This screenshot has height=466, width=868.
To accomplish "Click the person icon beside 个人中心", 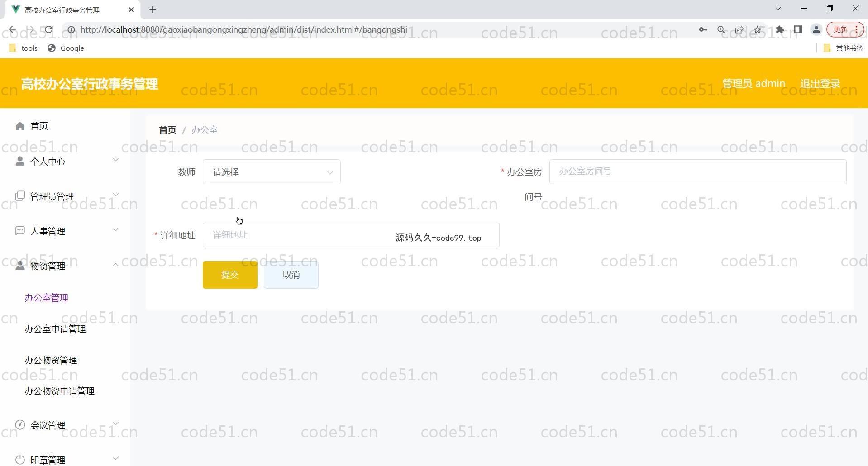I will coord(20,161).
